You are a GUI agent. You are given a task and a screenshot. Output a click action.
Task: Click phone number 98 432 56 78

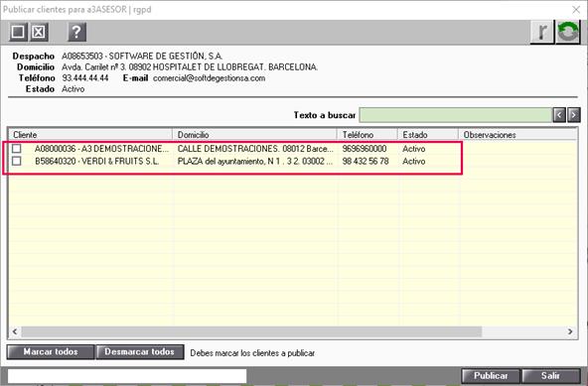point(366,162)
